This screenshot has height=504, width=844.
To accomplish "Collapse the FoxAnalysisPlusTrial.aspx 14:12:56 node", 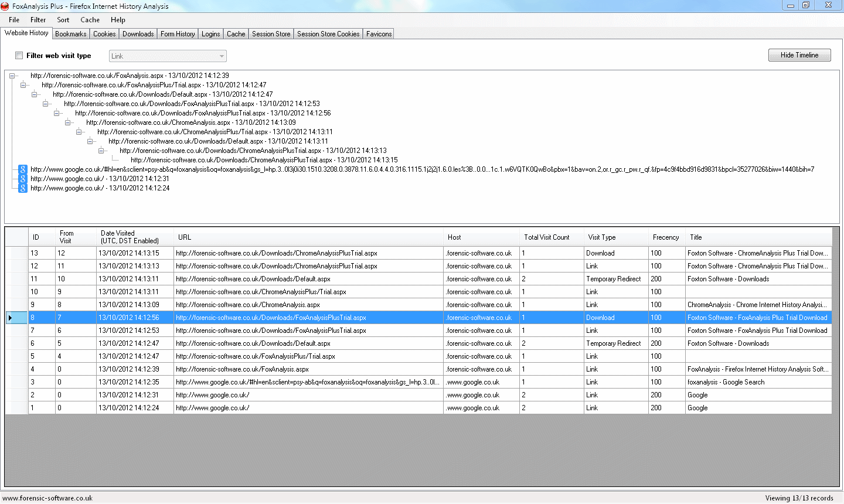I will 57,113.
